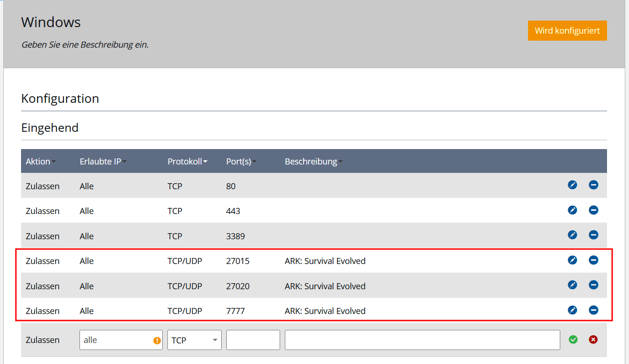Remove the port 27015 ARK rule
Viewport: 629px width, 364px height.
click(593, 260)
